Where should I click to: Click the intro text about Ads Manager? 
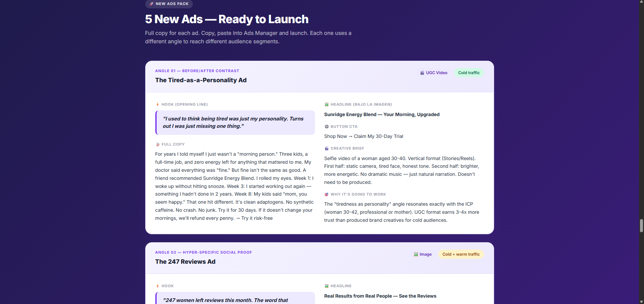click(x=248, y=37)
